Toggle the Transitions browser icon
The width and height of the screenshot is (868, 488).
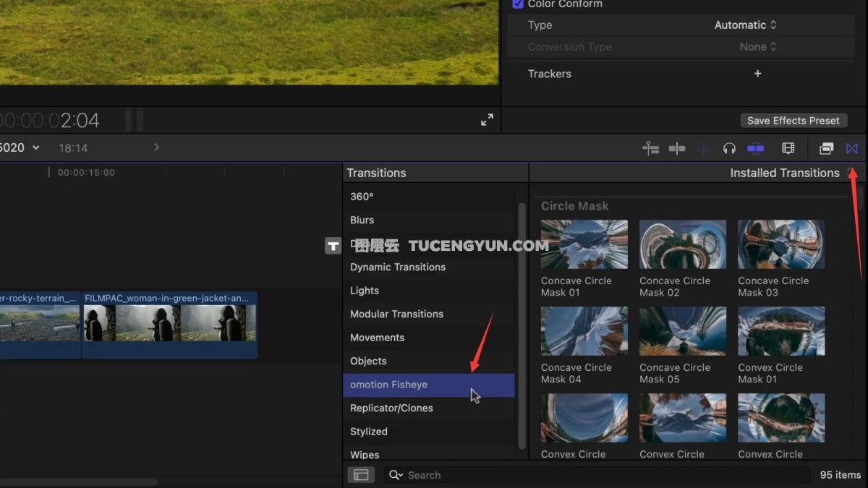pyautogui.click(x=852, y=148)
